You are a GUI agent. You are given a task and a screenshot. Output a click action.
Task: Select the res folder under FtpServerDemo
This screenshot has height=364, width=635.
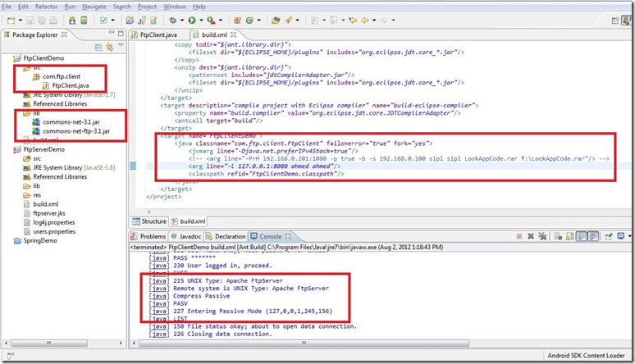coord(37,195)
